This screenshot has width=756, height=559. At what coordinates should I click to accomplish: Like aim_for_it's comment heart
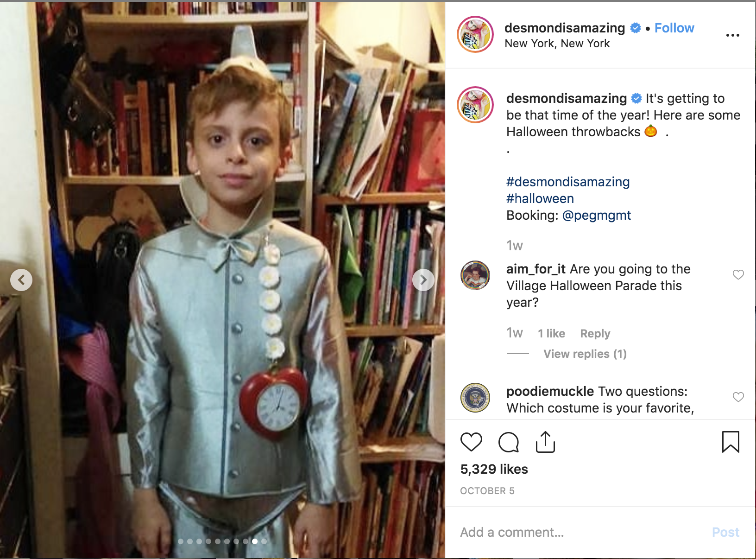[738, 274]
